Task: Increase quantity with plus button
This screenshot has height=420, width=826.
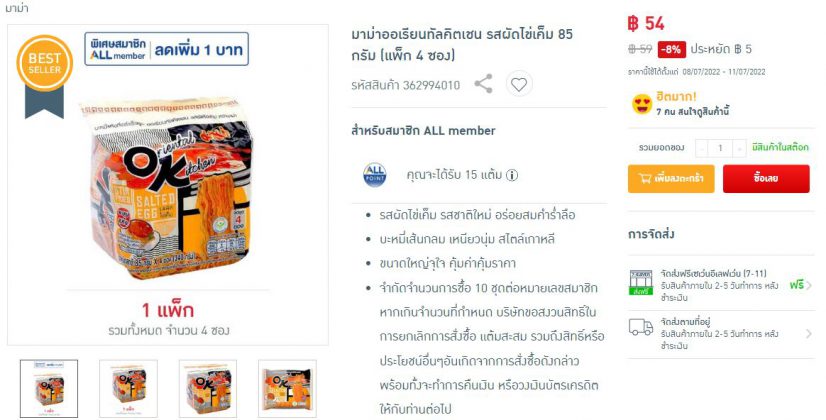Action: point(740,149)
